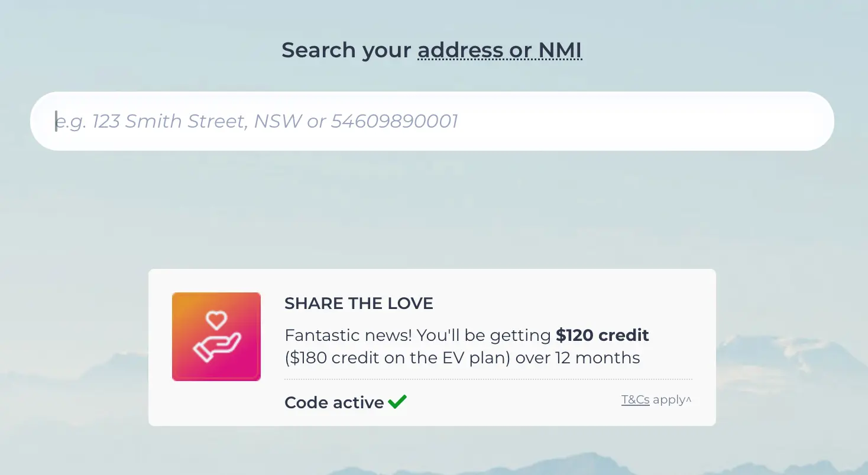Click the SHARE THE LOVE title
The height and width of the screenshot is (475, 868).
click(358, 303)
